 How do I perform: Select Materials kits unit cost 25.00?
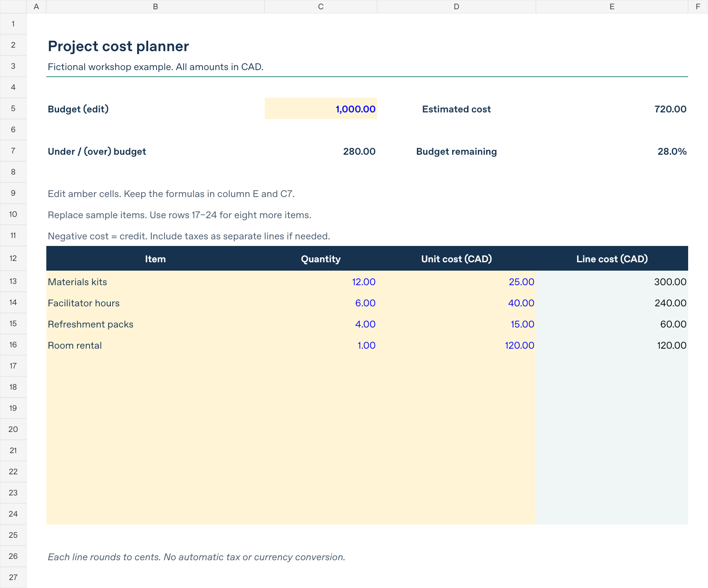(x=457, y=281)
